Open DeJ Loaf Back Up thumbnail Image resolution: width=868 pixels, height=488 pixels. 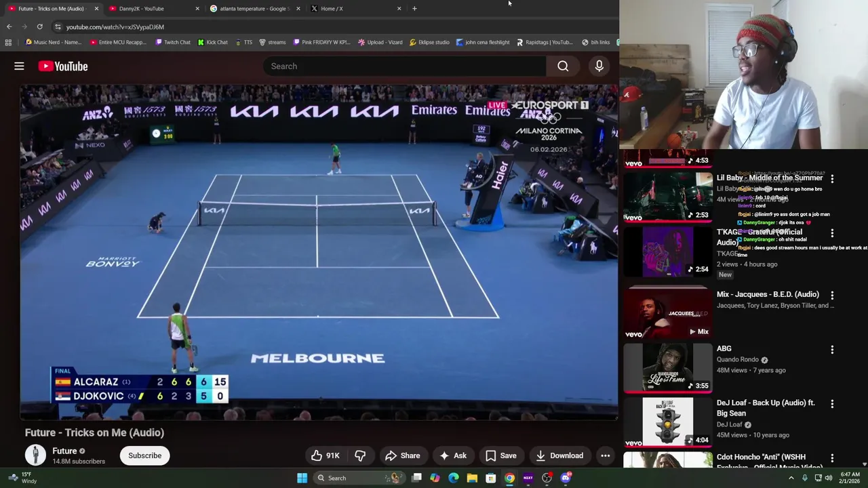pyautogui.click(x=667, y=422)
